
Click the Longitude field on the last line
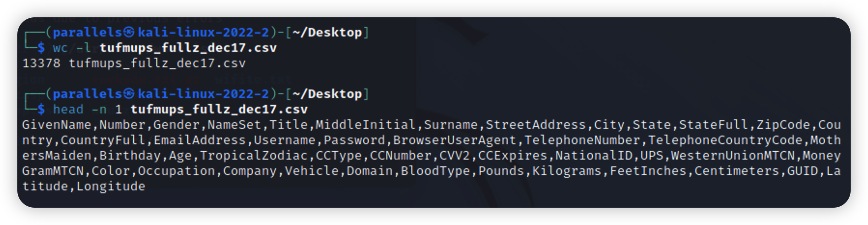point(111,187)
